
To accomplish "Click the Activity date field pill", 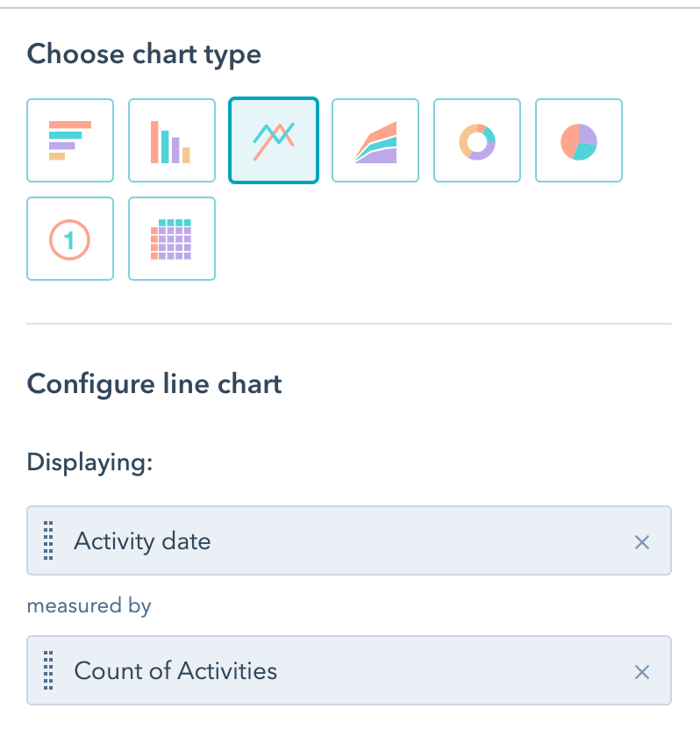I will 349,540.
